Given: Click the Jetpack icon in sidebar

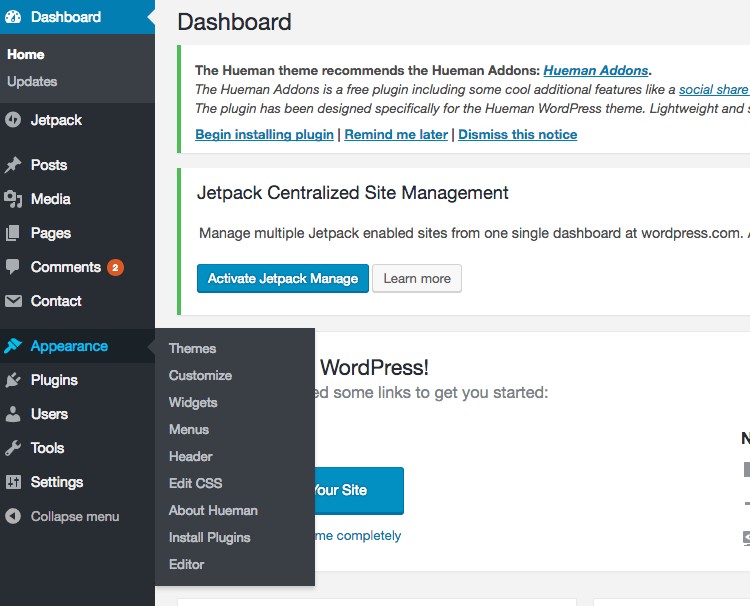Looking at the screenshot, I should pos(13,120).
